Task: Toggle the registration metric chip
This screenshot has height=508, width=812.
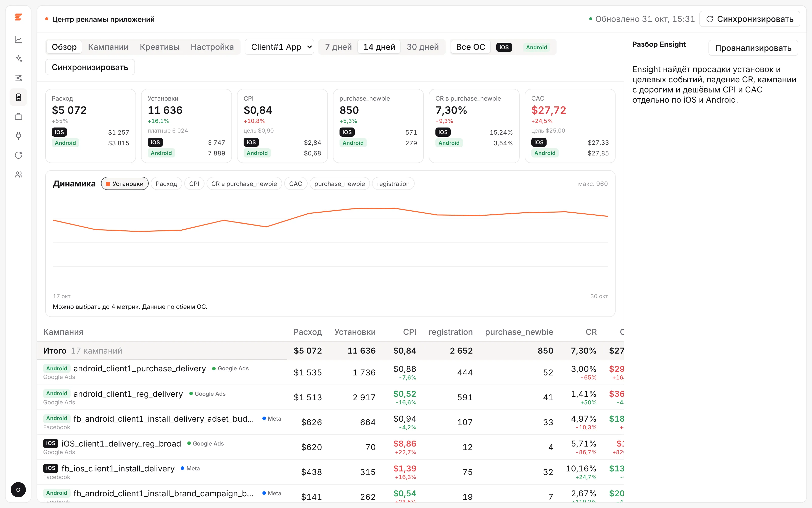Action: click(393, 184)
